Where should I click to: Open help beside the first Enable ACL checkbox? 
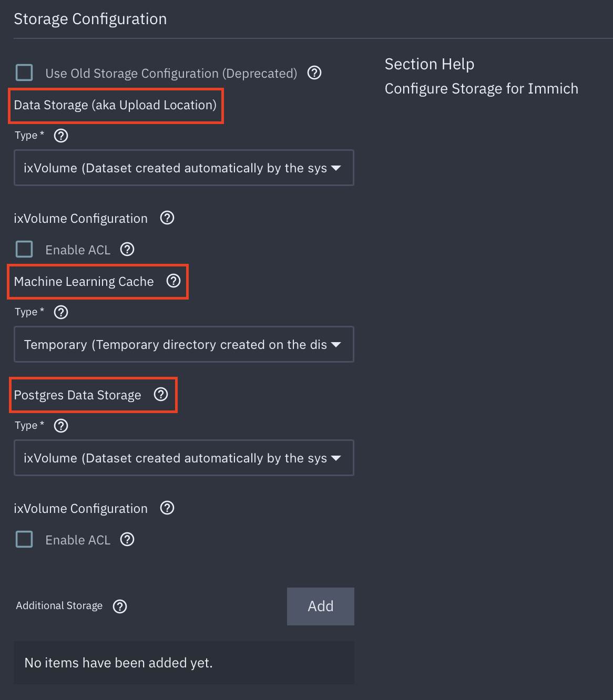(x=127, y=249)
